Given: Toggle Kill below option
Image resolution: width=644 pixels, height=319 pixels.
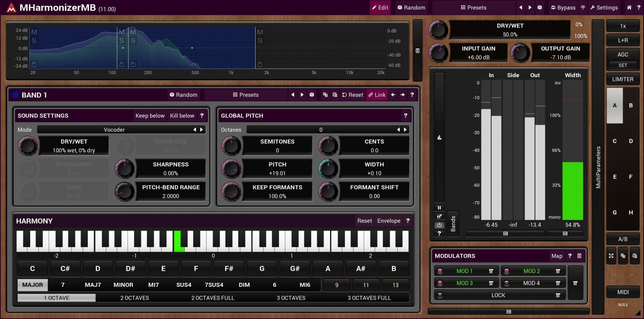Looking at the screenshot, I should pyautogui.click(x=182, y=115).
